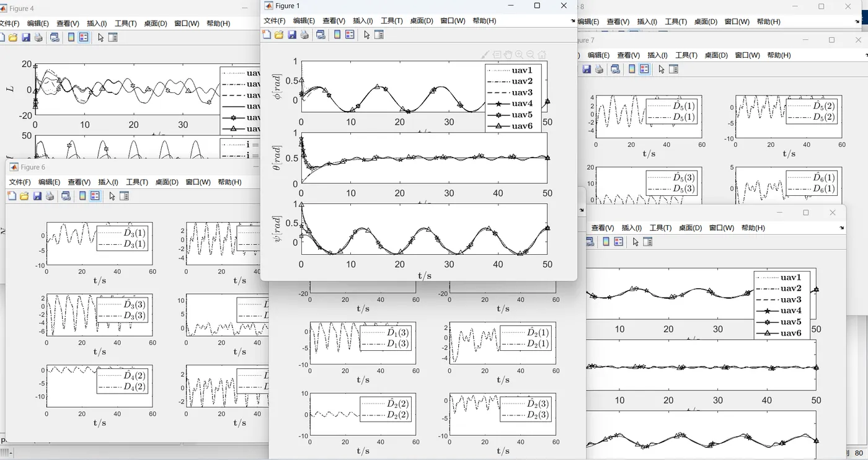Toggle Insert Colorbar in Figure 1 toolbar
The width and height of the screenshot is (868, 460).
[337, 35]
